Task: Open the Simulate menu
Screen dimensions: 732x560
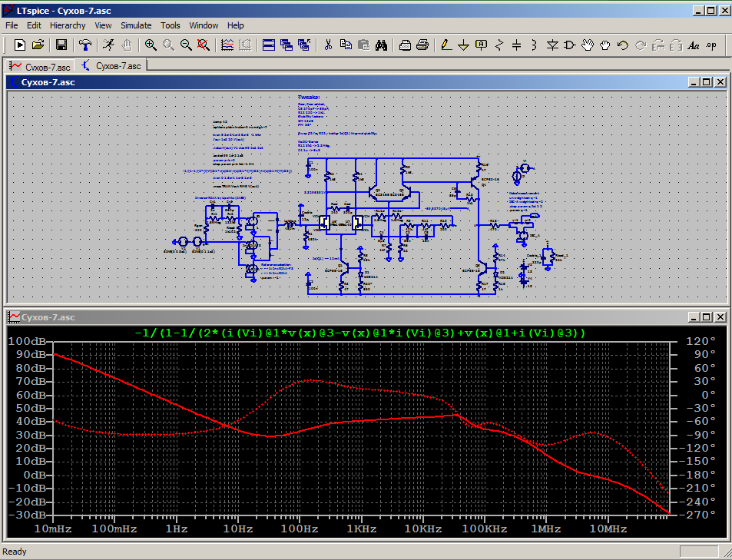Action: point(136,25)
